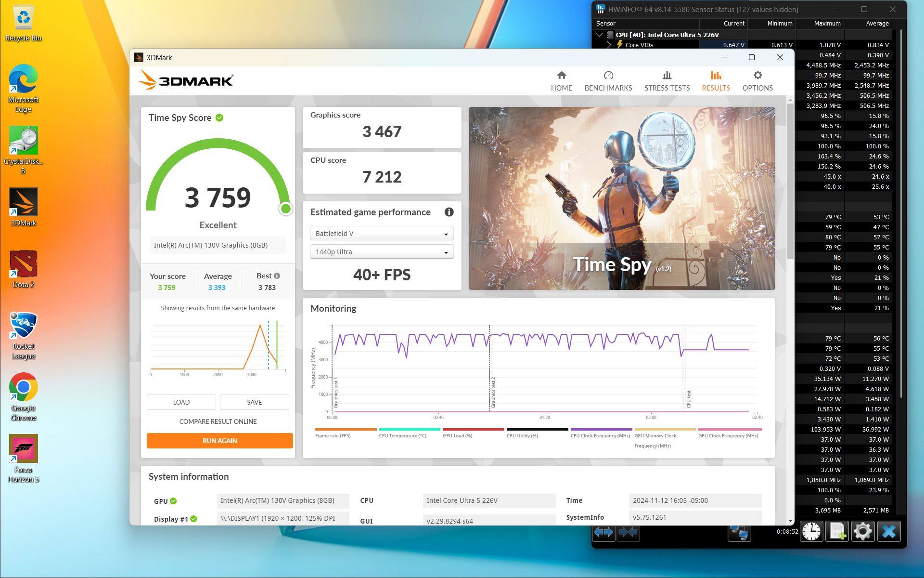924x578 pixels.
Task: Open the Battlefield V game dropdown
Action: tap(382, 234)
